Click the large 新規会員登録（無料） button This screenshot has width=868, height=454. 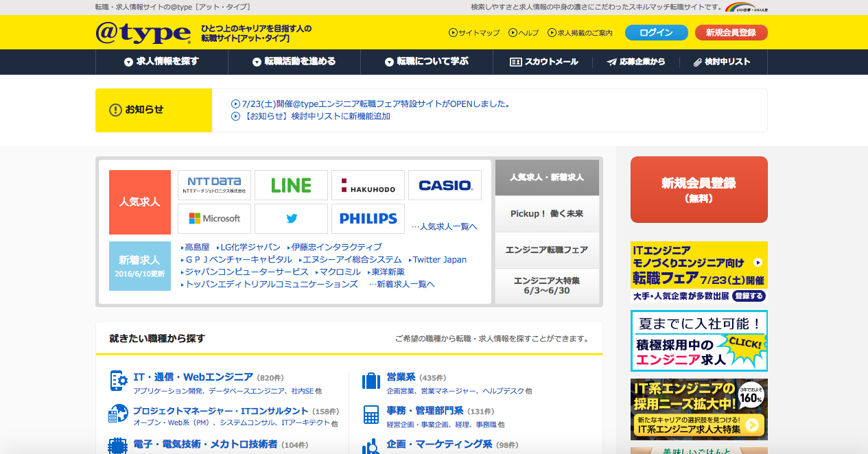[699, 189]
